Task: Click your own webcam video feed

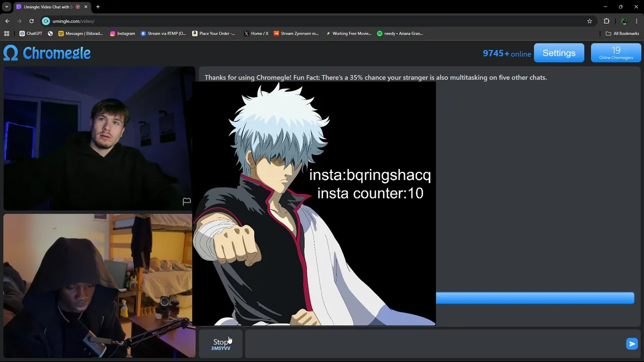Action: (x=99, y=286)
